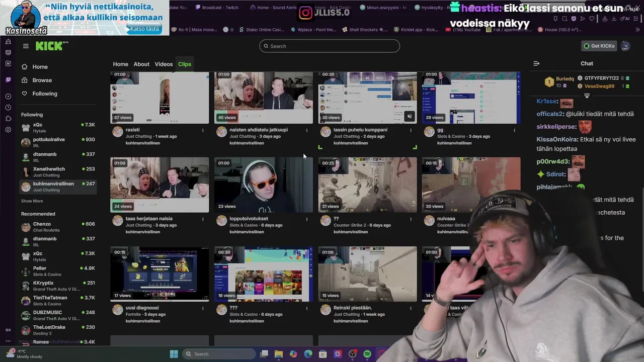Open the three-dot menu for the rasisti clip

(x=203, y=130)
